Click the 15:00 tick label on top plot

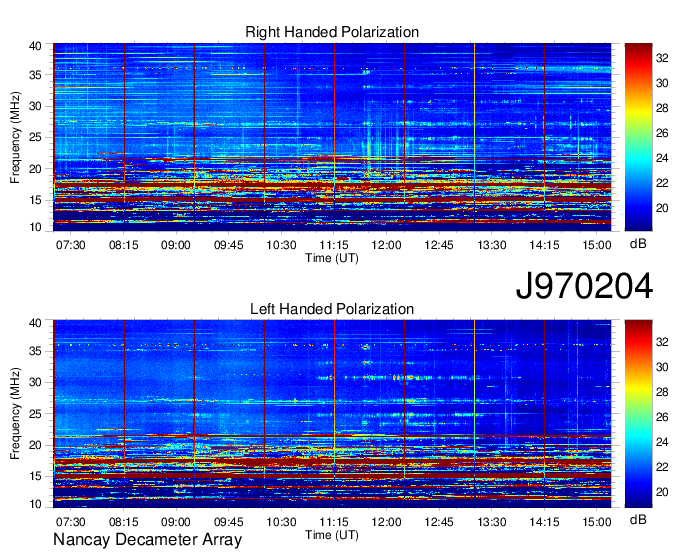[x=597, y=245]
